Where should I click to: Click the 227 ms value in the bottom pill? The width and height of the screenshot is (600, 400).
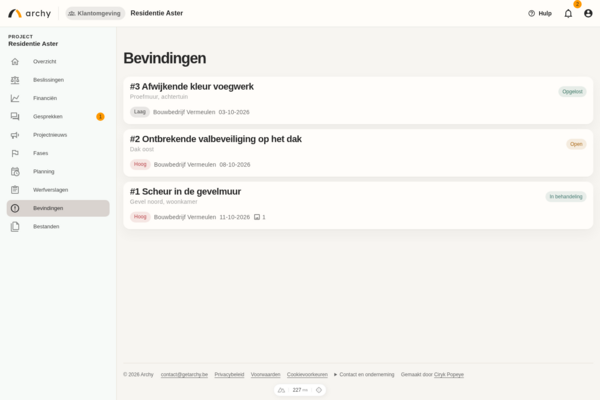pos(300,390)
